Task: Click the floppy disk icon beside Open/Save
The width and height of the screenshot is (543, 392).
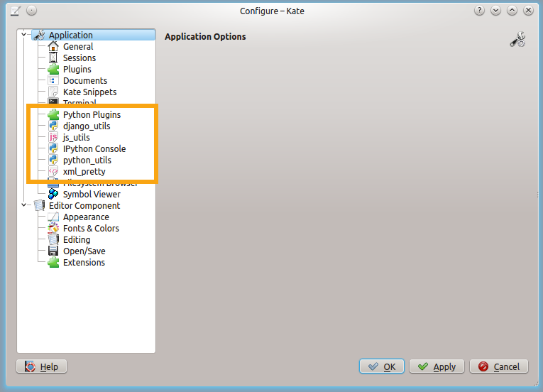Action: pos(53,251)
